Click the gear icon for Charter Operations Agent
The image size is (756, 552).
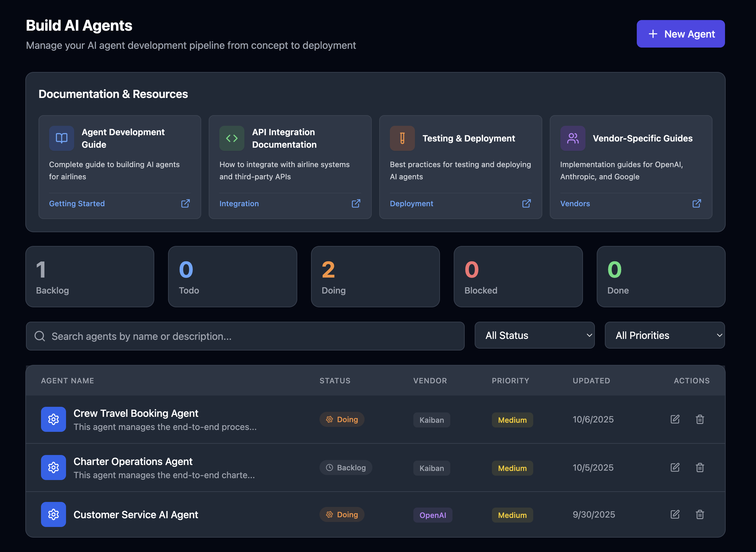click(x=54, y=467)
